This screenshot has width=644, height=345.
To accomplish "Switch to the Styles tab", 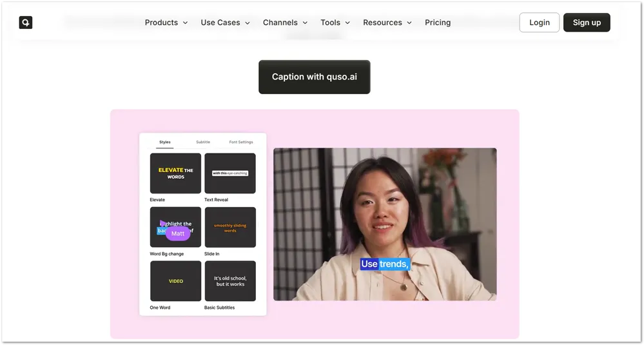I will coord(164,142).
